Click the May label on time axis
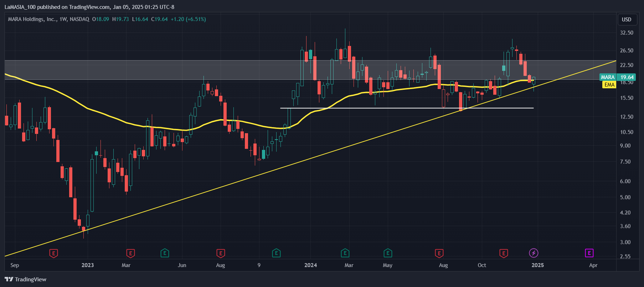The width and height of the screenshot is (644, 287). tap(387, 265)
